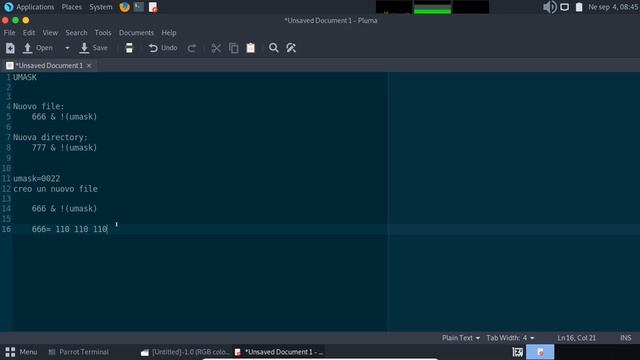Open Find and Replace tool icon
The image size is (640, 360).
(x=291, y=48)
